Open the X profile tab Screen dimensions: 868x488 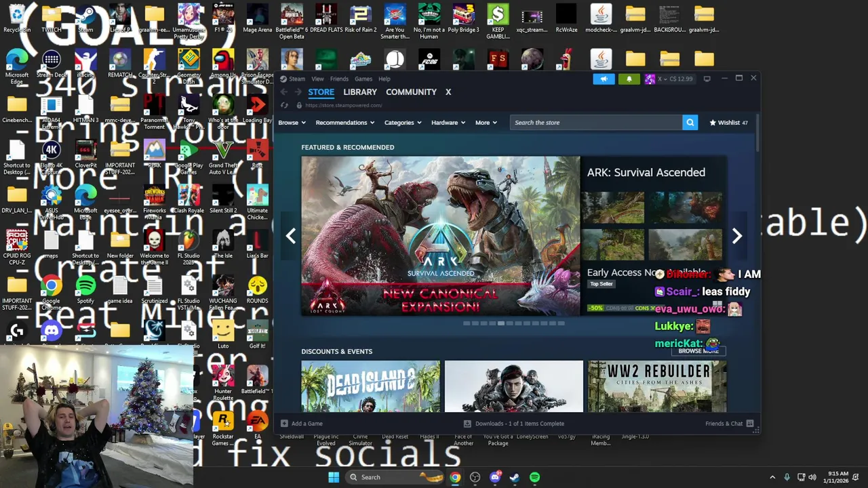pos(448,92)
